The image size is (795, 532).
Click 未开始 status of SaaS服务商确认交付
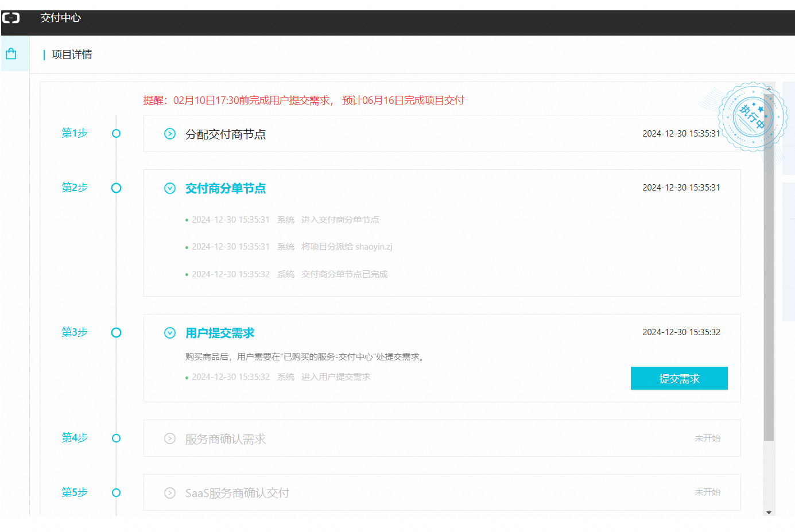[708, 492]
